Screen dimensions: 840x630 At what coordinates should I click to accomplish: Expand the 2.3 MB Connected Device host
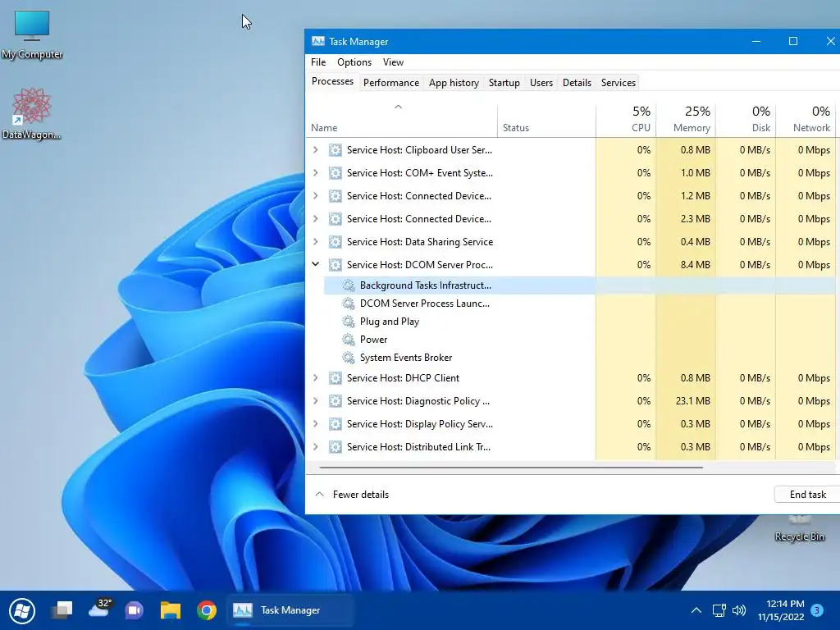tap(316, 219)
